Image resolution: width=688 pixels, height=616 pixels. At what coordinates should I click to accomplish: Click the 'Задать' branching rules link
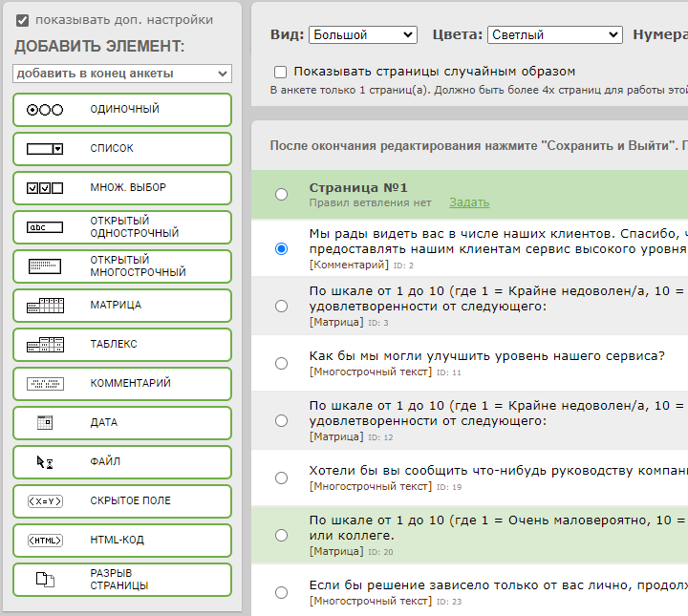pyautogui.click(x=469, y=202)
